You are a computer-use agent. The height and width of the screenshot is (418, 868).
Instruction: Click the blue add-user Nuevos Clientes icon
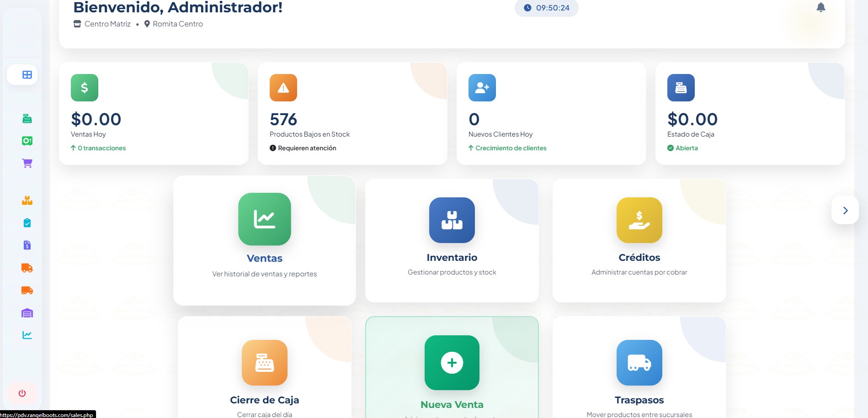click(x=482, y=88)
